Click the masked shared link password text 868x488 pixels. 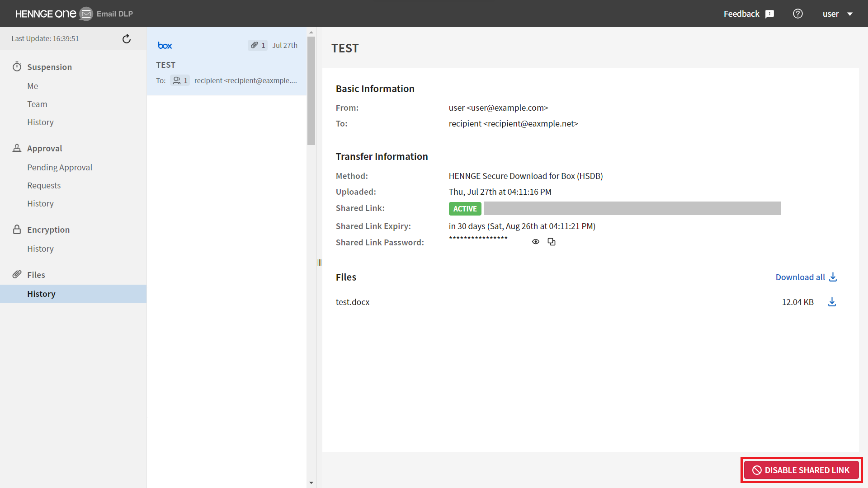(x=478, y=239)
